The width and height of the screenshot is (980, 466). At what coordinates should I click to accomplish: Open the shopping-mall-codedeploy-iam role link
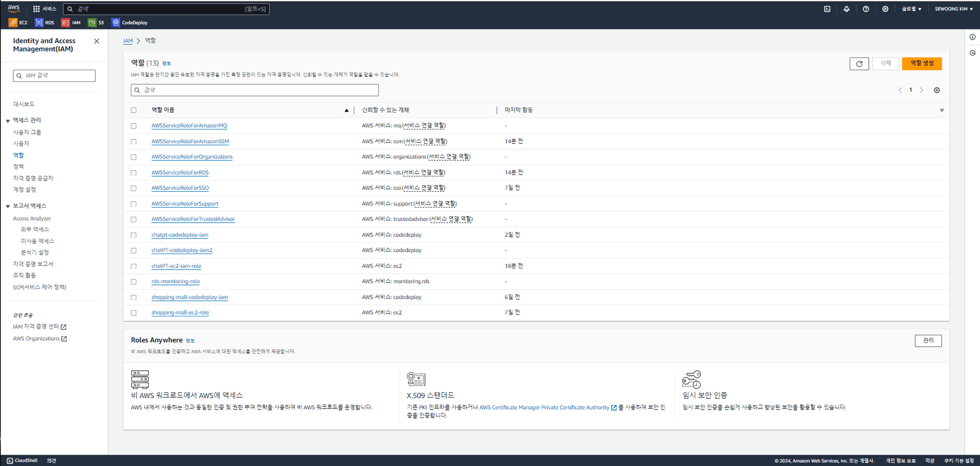pos(190,297)
